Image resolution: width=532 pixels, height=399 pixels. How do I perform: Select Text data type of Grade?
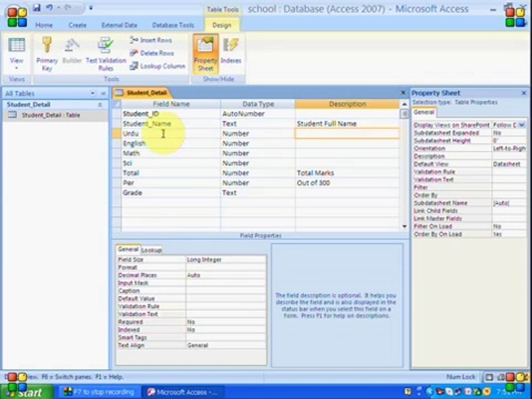(x=258, y=192)
